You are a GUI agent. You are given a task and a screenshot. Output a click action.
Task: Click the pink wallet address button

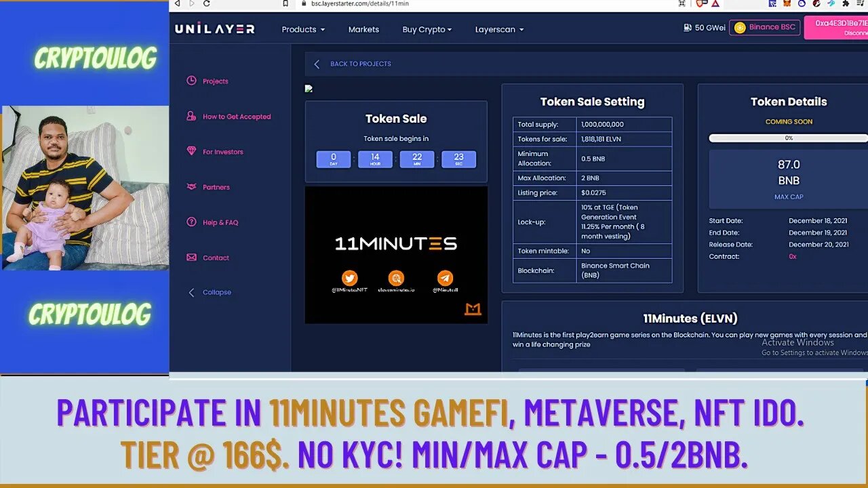[836, 28]
